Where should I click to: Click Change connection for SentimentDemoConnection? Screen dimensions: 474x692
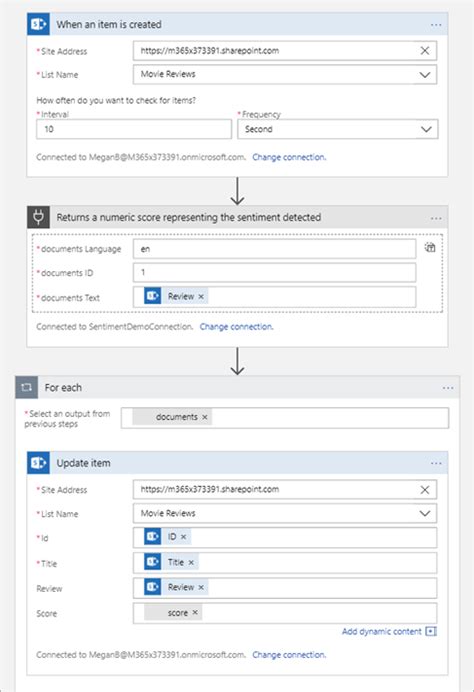tap(236, 327)
